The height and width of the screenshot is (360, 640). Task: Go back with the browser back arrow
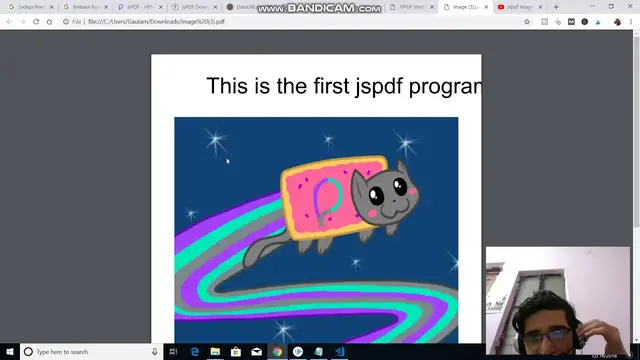(9, 22)
